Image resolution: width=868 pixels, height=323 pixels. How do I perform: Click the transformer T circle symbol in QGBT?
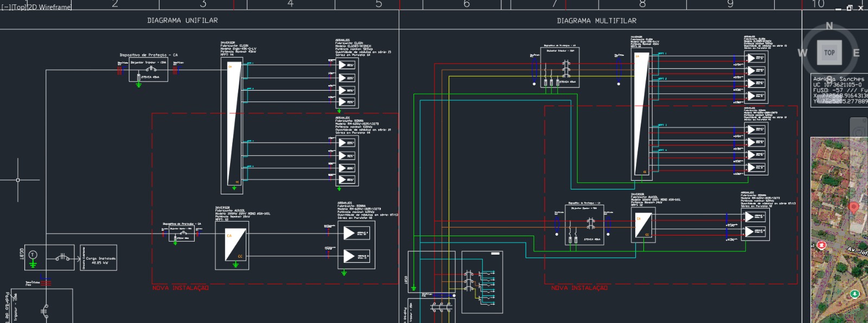point(33,255)
